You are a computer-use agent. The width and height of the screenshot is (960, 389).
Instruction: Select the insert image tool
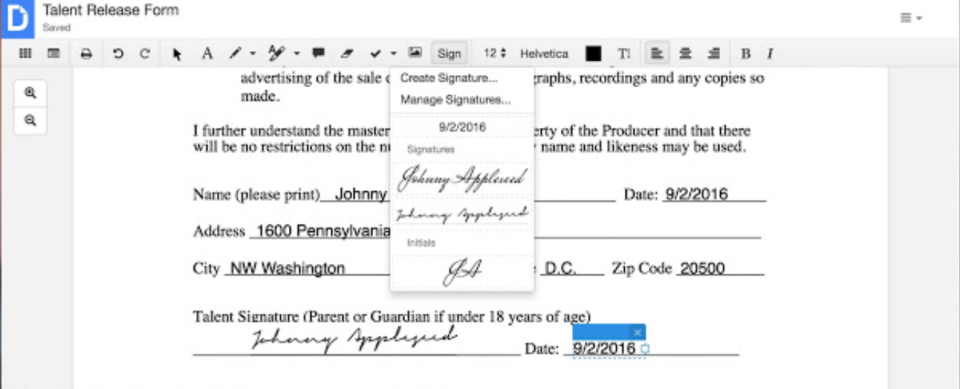click(x=415, y=53)
